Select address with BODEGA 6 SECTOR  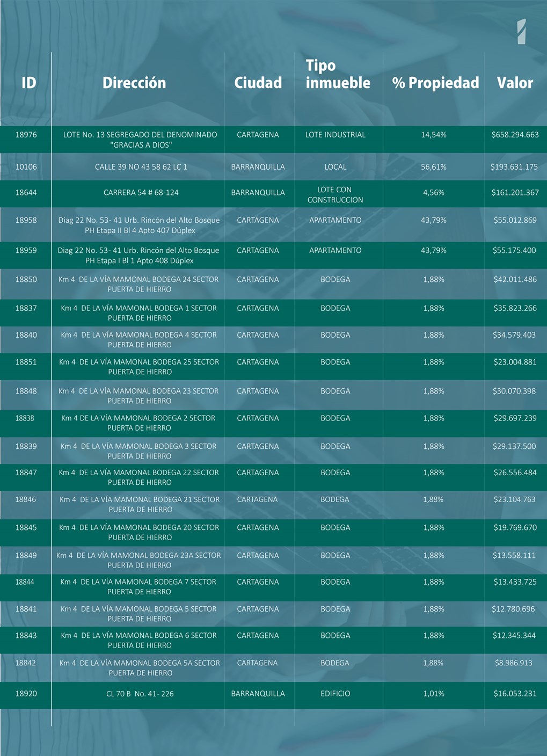click(x=139, y=640)
